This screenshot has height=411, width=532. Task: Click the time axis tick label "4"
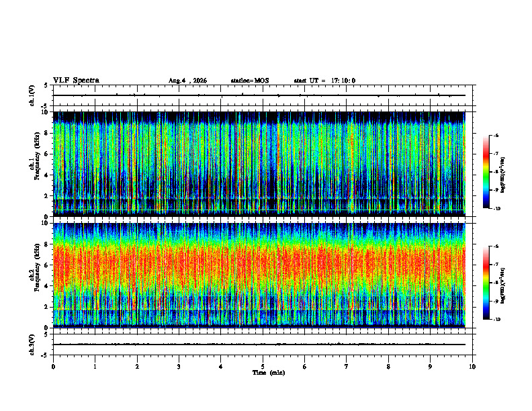(x=221, y=367)
